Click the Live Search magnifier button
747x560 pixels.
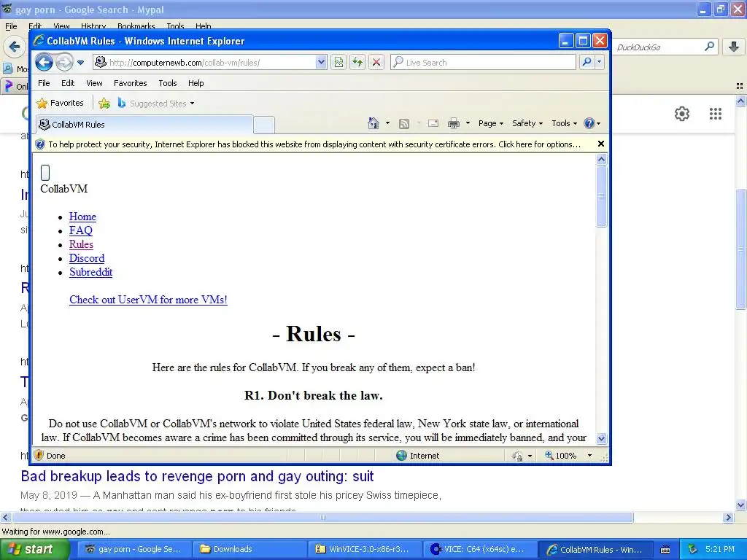587,63
